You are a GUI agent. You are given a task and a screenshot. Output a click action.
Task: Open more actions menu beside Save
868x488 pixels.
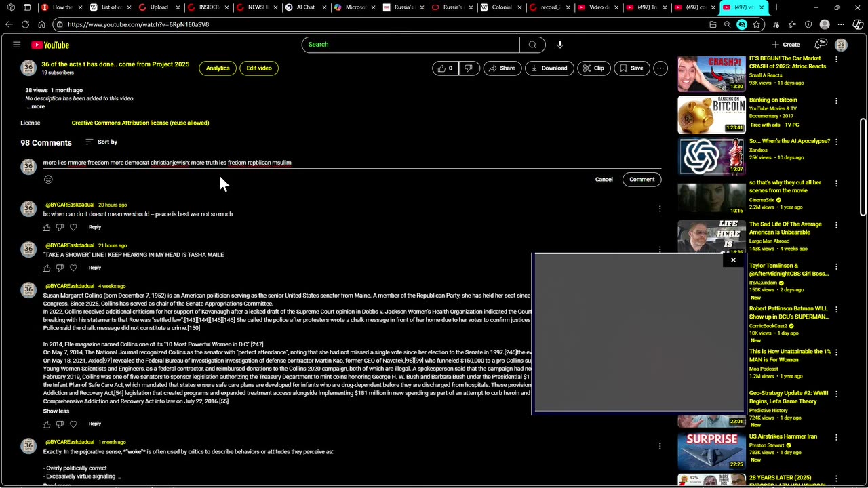pos(660,68)
